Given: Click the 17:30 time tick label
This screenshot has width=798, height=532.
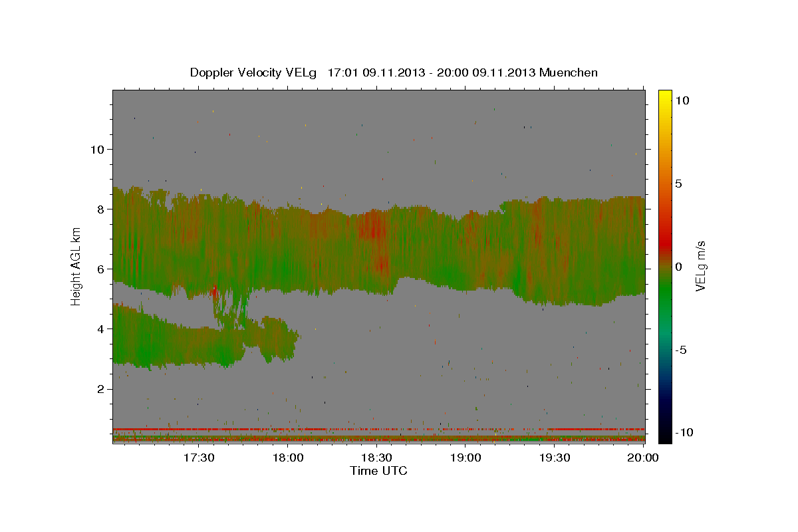Looking at the screenshot, I should click(x=199, y=458).
